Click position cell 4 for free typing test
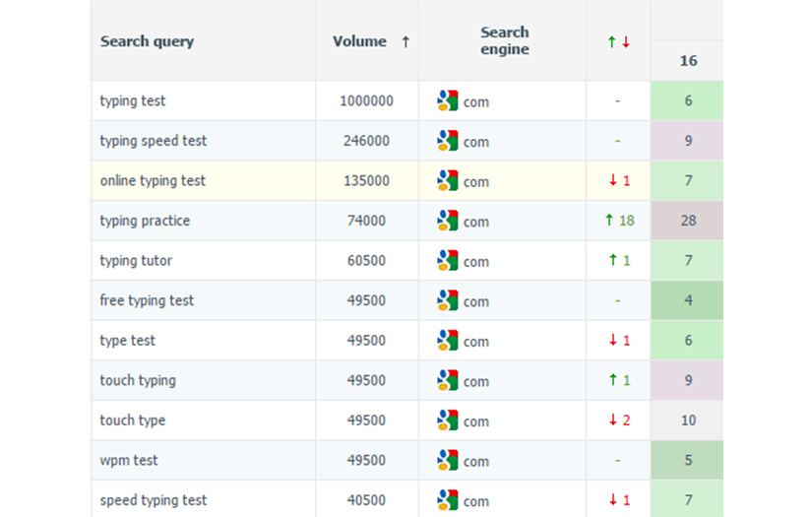The image size is (812, 517). point(687,300)
